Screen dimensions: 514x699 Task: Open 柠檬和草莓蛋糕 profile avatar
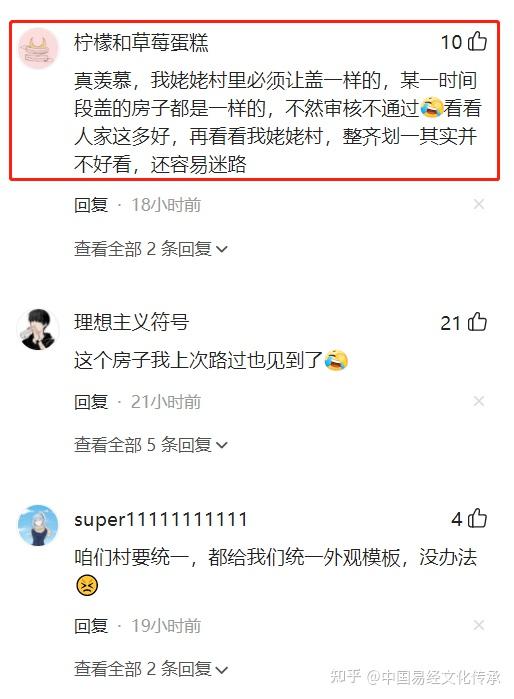point(38,49)
